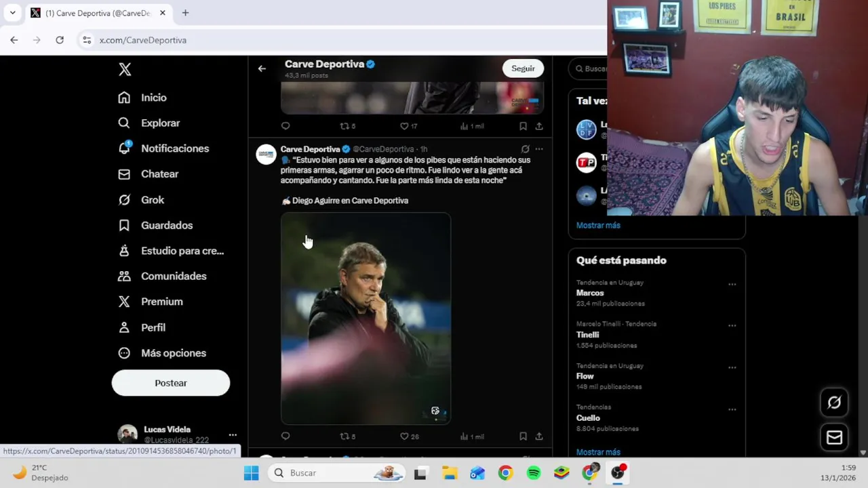
Task: Go to Inicio home
Action: pos(142,98)
